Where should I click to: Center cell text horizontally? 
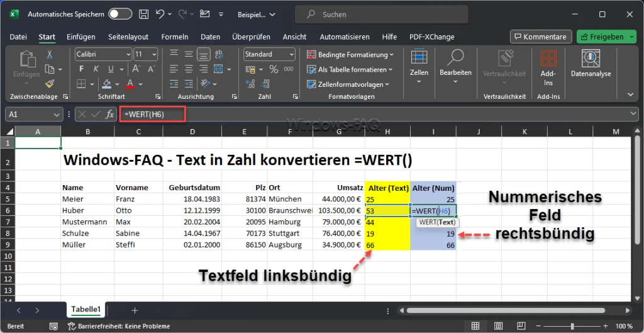click(x=189, y=69)
